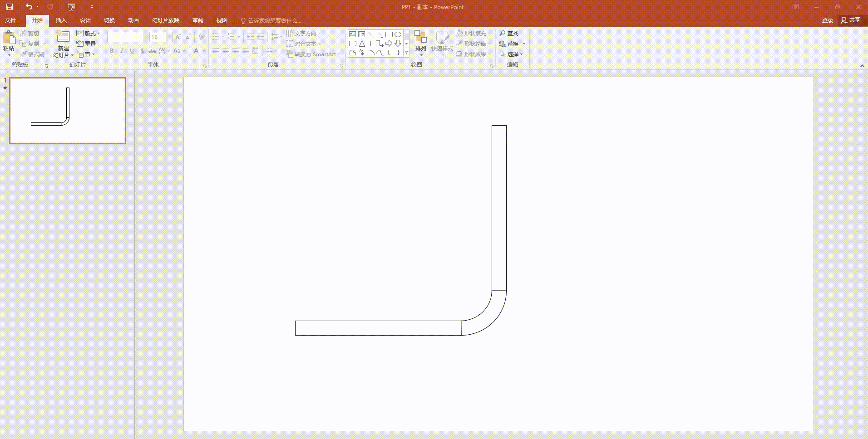Image resolution: width=868 pixels, height=439 pixels.
Task: Click the 查找 Find button
Action: 509,34
